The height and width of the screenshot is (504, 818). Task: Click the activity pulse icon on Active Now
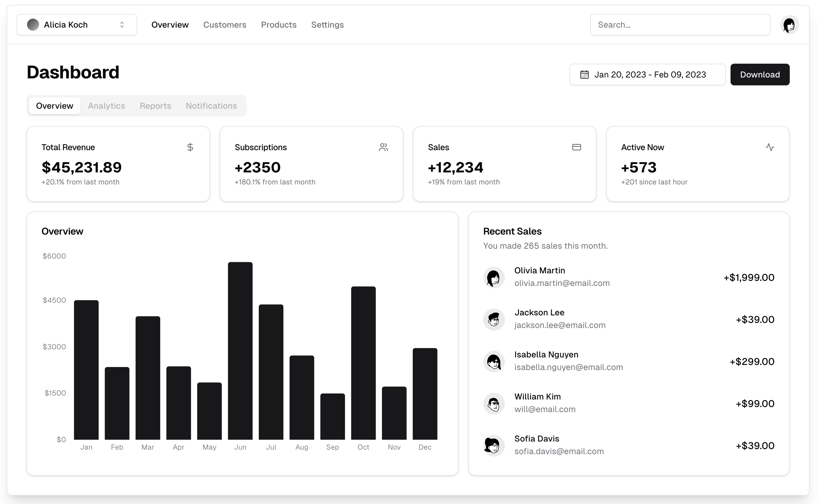coord(769,147)
